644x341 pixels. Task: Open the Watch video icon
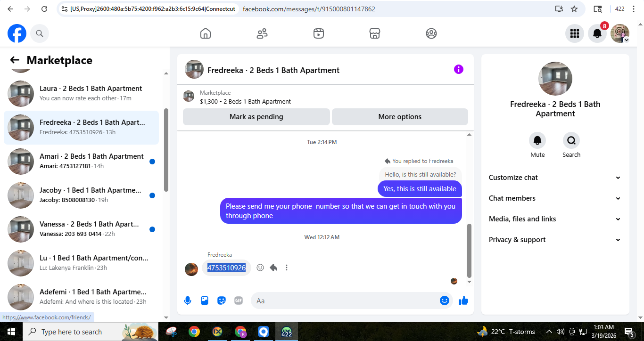(x=319, y=33)
